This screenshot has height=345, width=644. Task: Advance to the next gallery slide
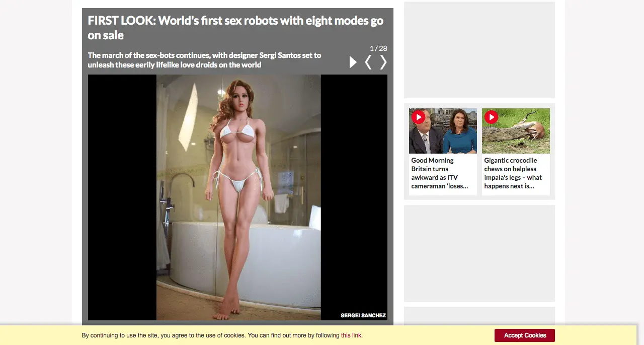(383, 62)
